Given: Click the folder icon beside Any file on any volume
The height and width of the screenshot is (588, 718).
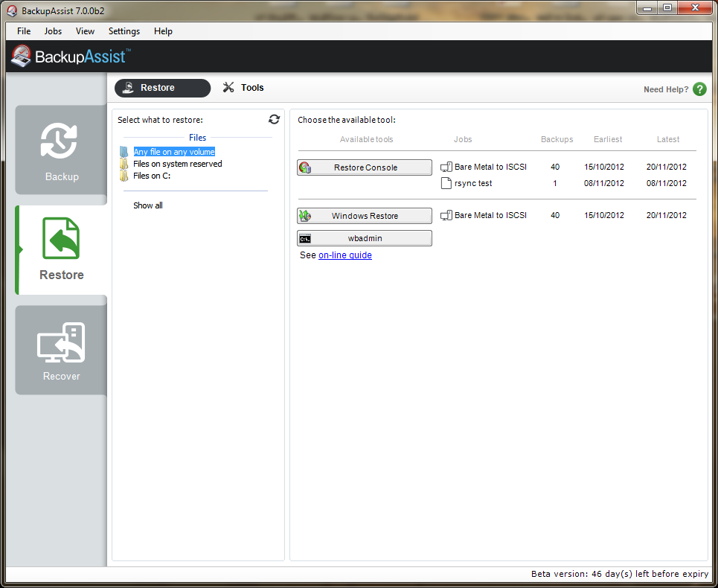Looking at the screenshot, I should click(124, 152).
